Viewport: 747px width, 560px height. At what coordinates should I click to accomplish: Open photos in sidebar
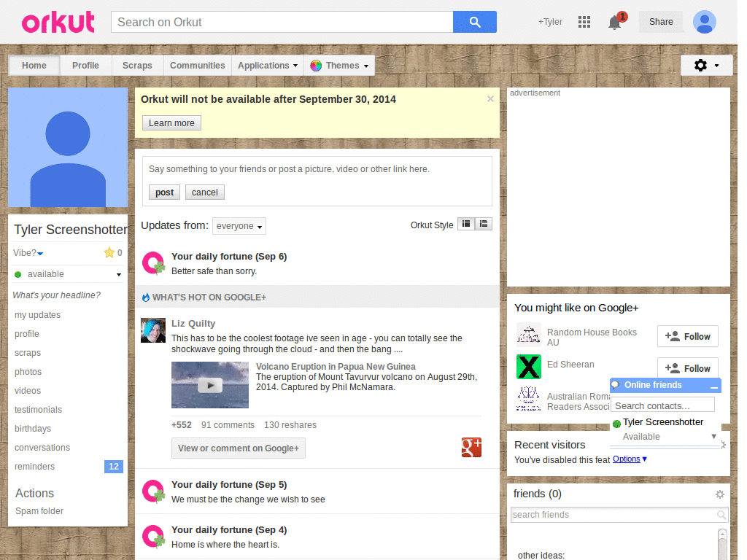pyautogui.click(x=28, y=372)
